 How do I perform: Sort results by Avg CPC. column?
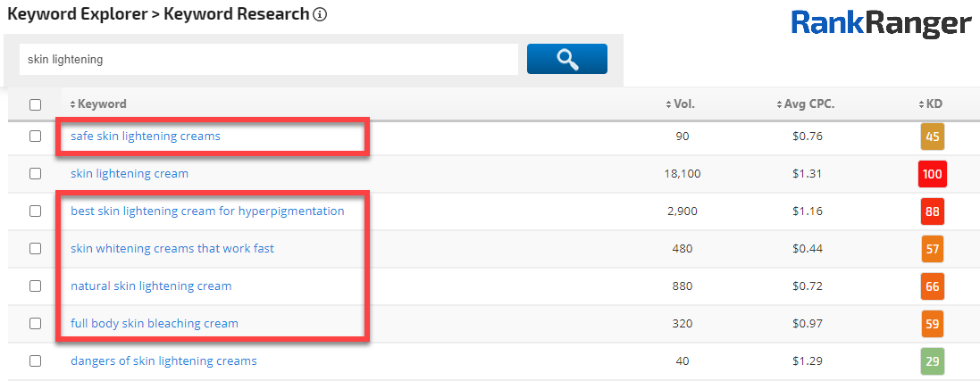click(x=805, y=104)
